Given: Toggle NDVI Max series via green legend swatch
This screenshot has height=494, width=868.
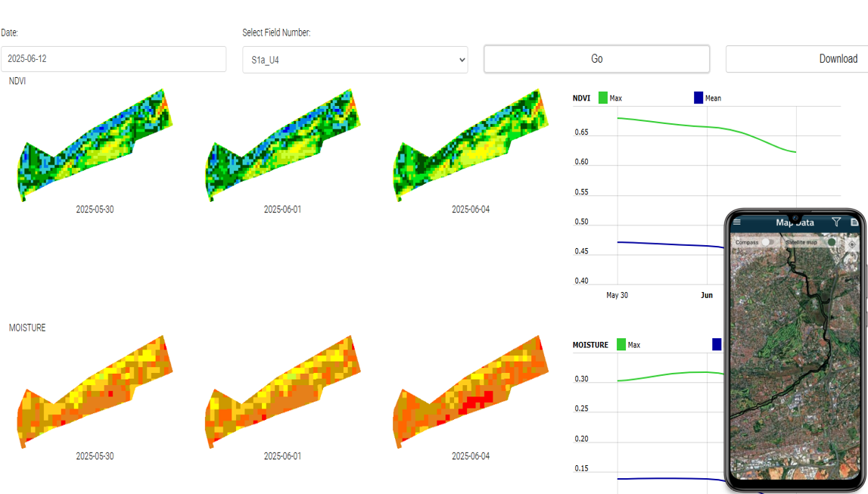Looking at the screenshot, I should [603, 98].
